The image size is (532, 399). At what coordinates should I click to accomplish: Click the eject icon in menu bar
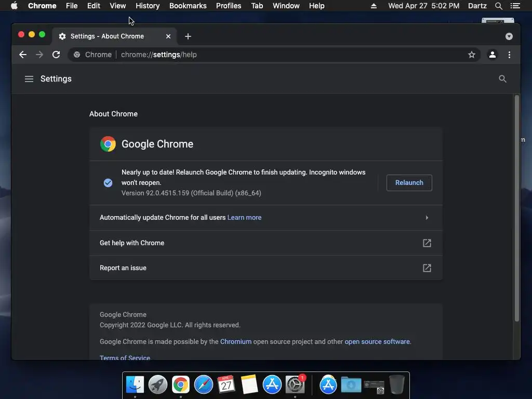pyautogui.click(x=374, y=6)
